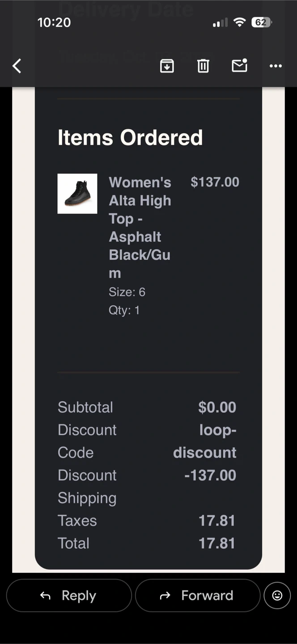Tap the cellular signal bars

tap(220, 22)
